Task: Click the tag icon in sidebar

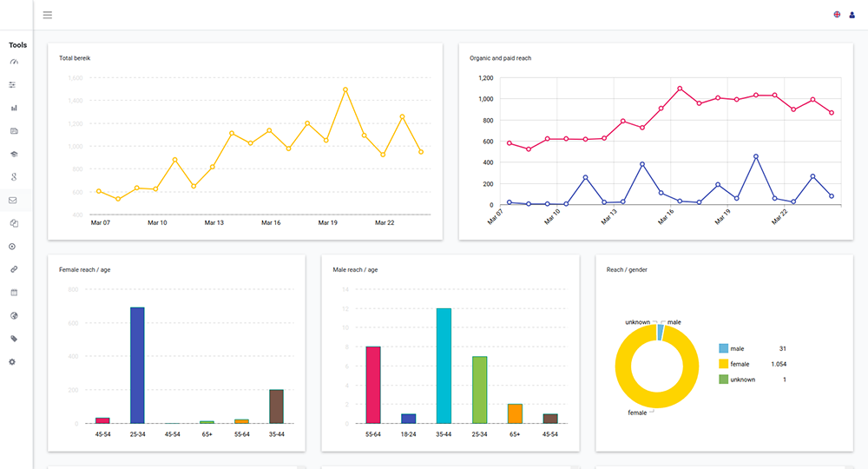Action: point(13,339)
